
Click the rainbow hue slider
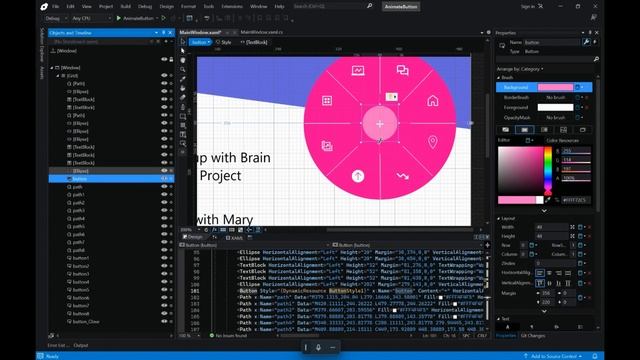[547, 170]
